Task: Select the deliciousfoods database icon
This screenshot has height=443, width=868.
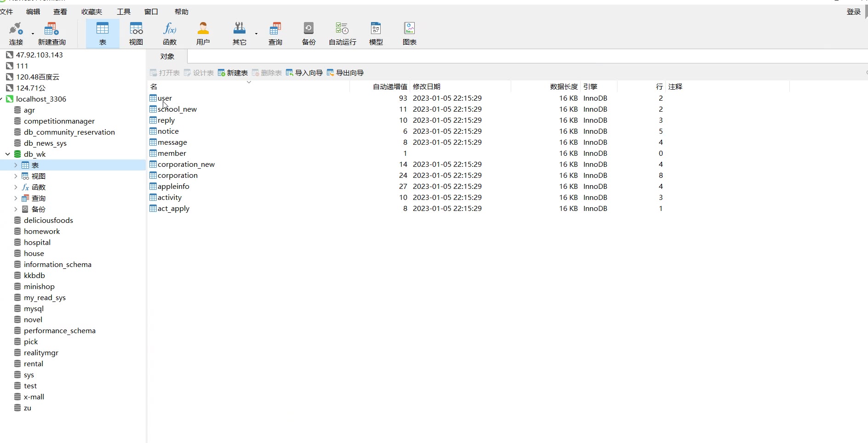Action: click(17, 220)
